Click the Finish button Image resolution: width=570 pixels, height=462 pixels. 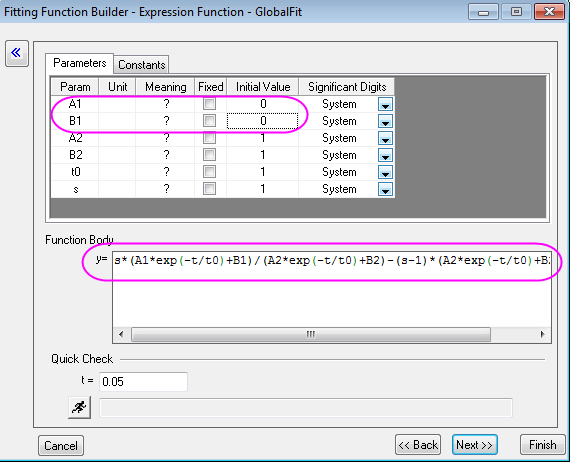click(542, 445)
